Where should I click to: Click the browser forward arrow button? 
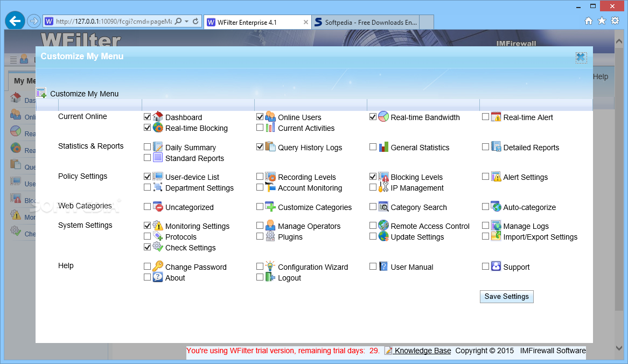pyautogui.click(x=34, y=21)
